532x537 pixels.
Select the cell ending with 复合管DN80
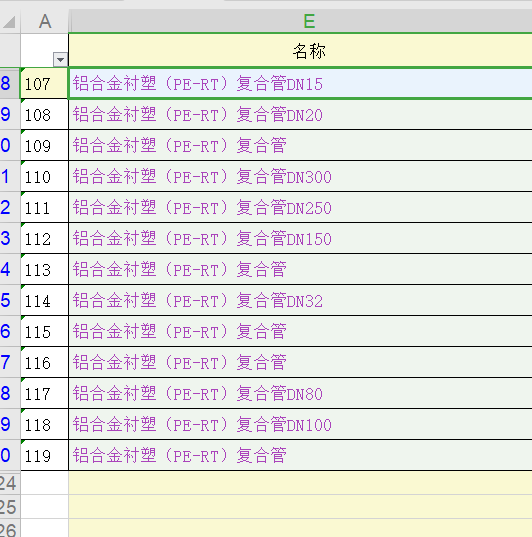coord(300,393)
